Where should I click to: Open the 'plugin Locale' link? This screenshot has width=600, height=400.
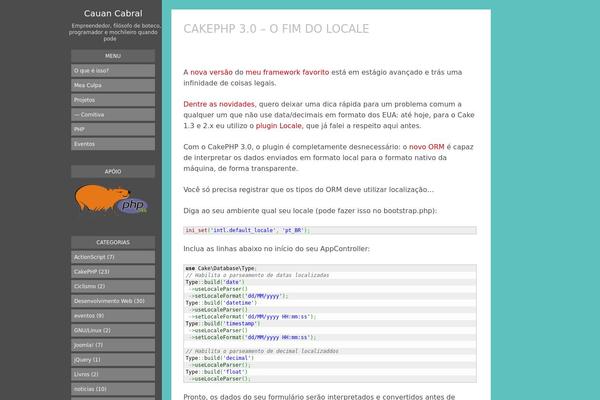(279, 126)
